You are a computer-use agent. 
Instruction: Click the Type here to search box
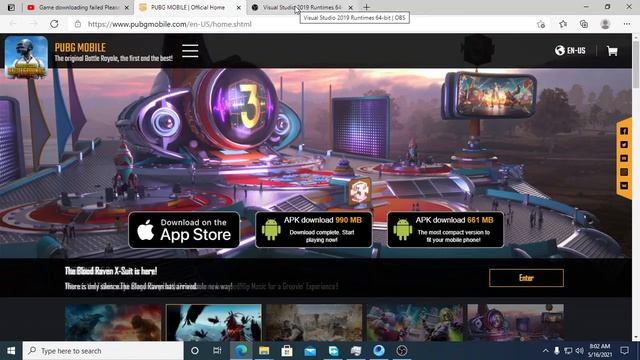click(x=103, y=351)
